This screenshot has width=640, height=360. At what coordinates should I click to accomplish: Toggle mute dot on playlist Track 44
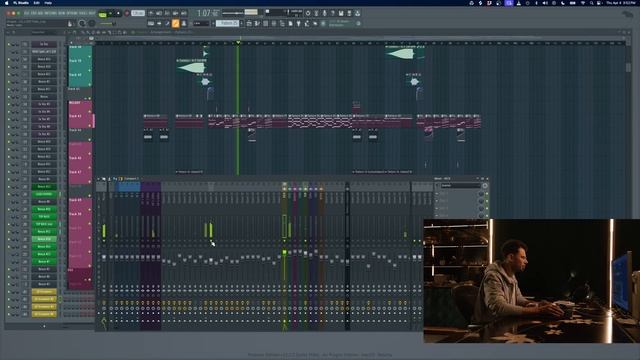click(x=89, y=140)
